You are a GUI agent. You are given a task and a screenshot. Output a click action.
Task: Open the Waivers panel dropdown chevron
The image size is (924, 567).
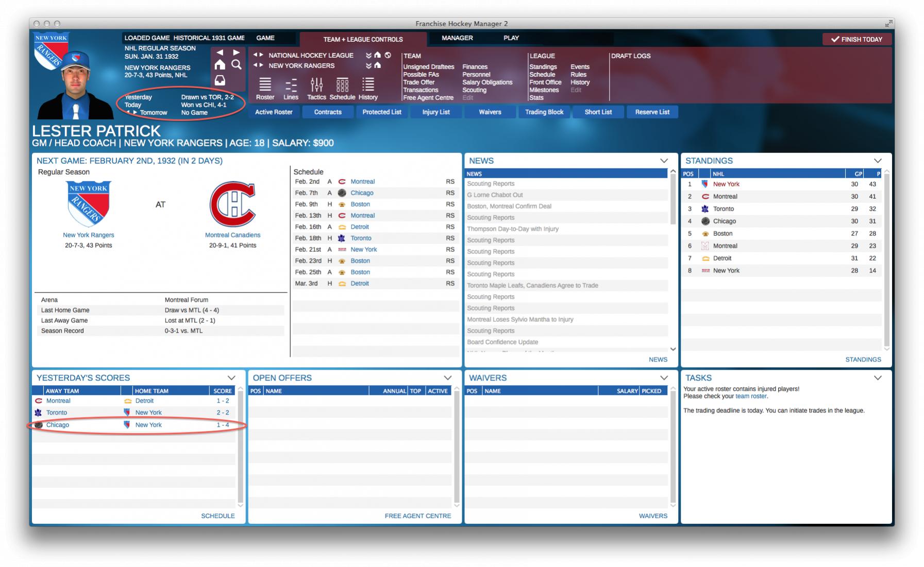pos(664,378)
